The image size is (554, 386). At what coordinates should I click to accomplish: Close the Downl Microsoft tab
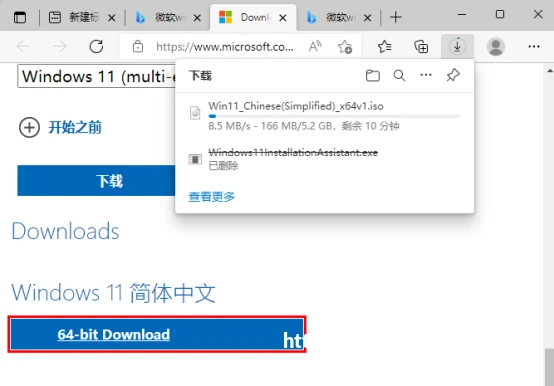[x=283, y=18]
